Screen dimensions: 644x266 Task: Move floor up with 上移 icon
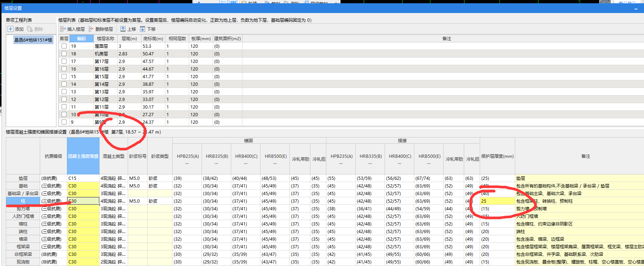pos(123,29)
